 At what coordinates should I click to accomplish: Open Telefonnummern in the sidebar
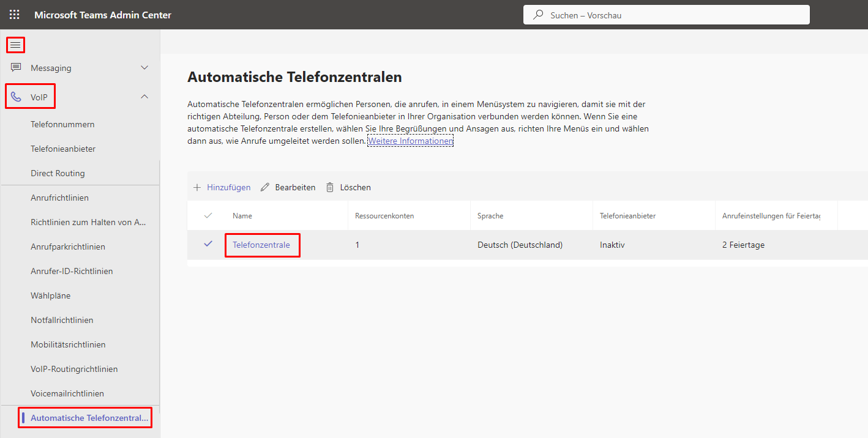pyautogui.click(x=62, y=124)
